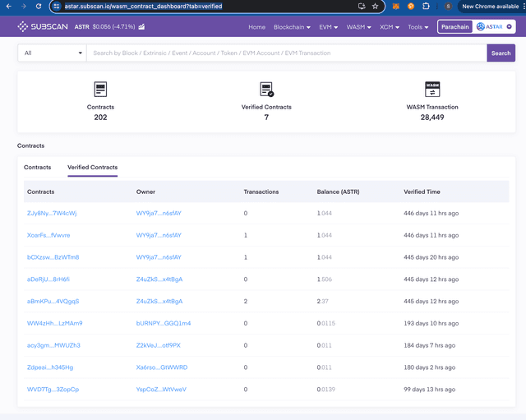This screenshot has height=420, width=526.
Task: Bookmark page with the star icon
Action: pyautogui.click(x=375, y=7)
